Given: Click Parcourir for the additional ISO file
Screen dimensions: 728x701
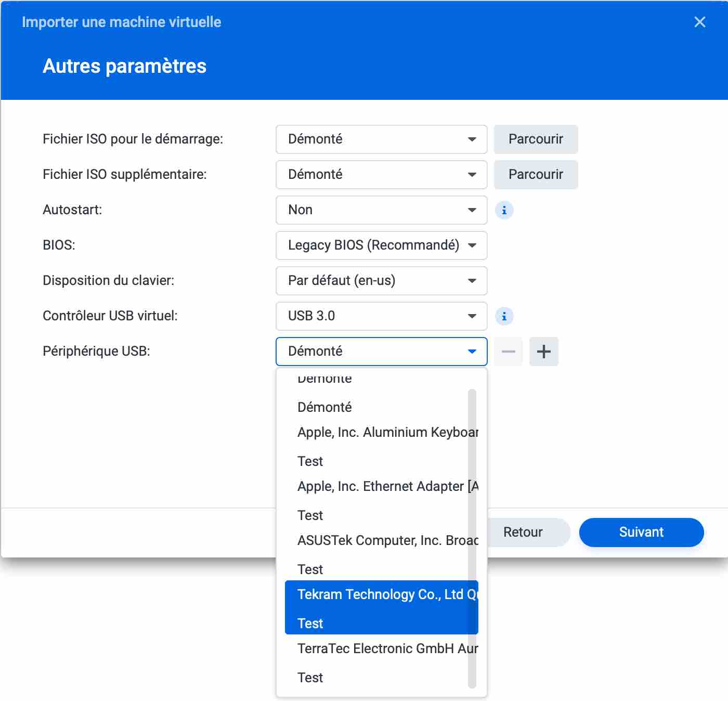Looking at the screenshot, I should point(536,175).
